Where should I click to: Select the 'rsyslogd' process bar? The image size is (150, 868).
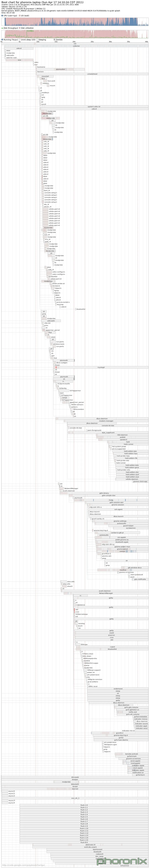point(101,367)
